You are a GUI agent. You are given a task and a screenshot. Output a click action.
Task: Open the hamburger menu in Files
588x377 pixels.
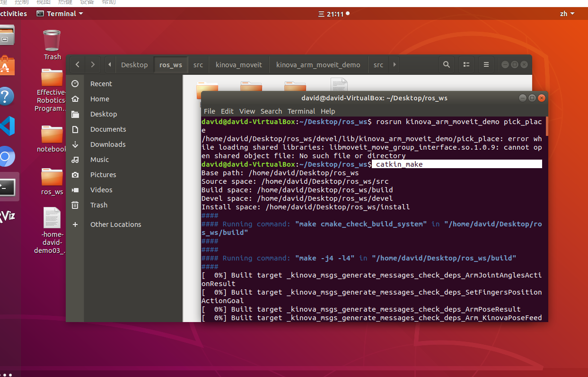pyautogui.click(x=486, y=64)
